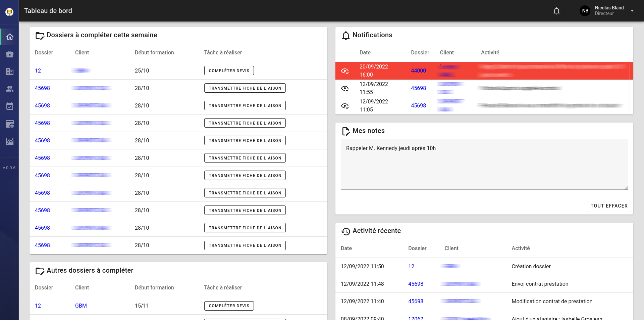Click the notification bell in top bar
The height and width of the screenshot is (320, 644).
tap(556, 11)
